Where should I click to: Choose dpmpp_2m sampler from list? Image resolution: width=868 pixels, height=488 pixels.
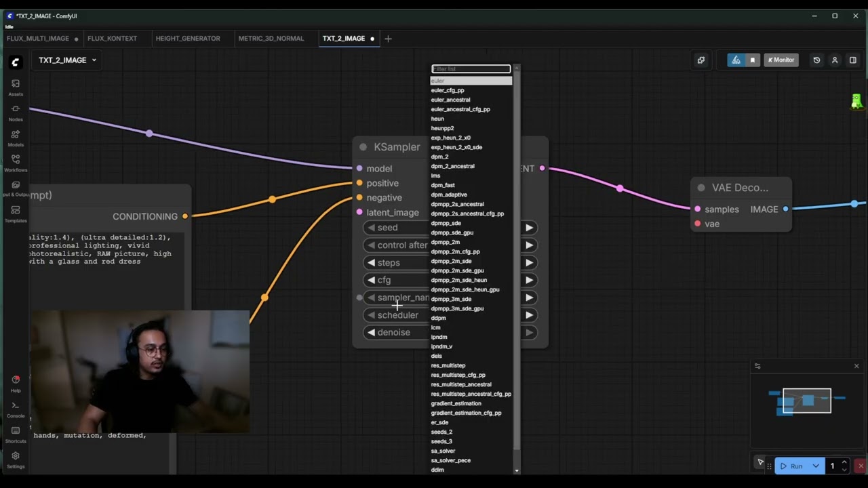point(471,242)
